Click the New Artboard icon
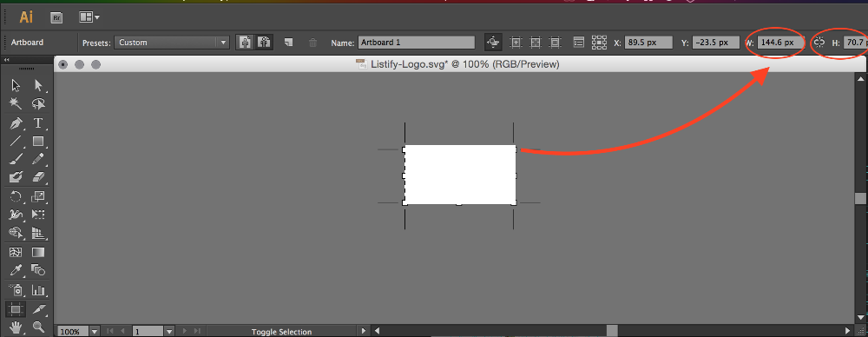868x337 pixels. pos(288,42)
